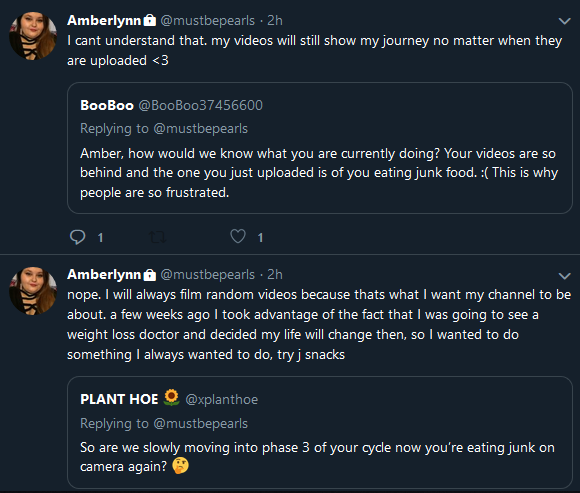Open the @mustbepearls handle in second tweet
Screen dimensions: 580x493
tap(208, 275)
